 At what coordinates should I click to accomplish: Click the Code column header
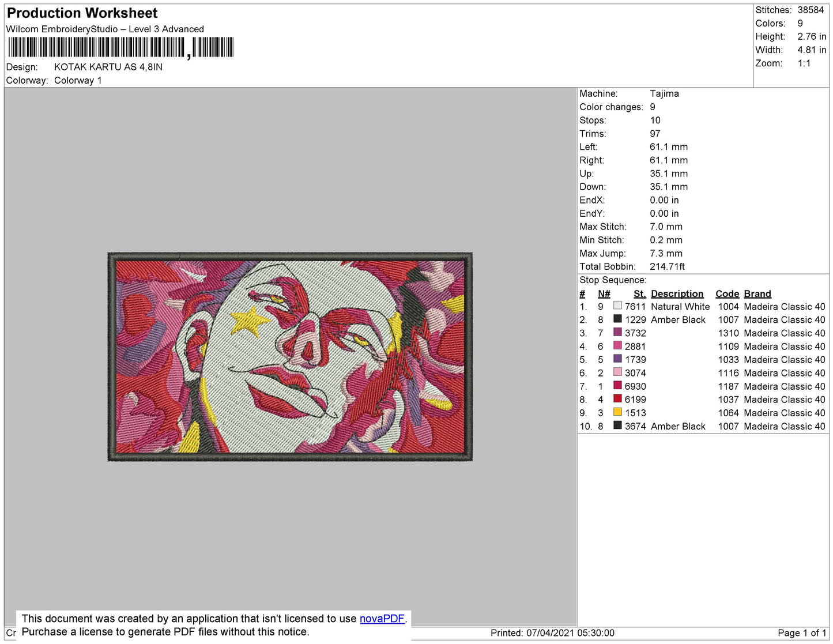coord(727,293)
